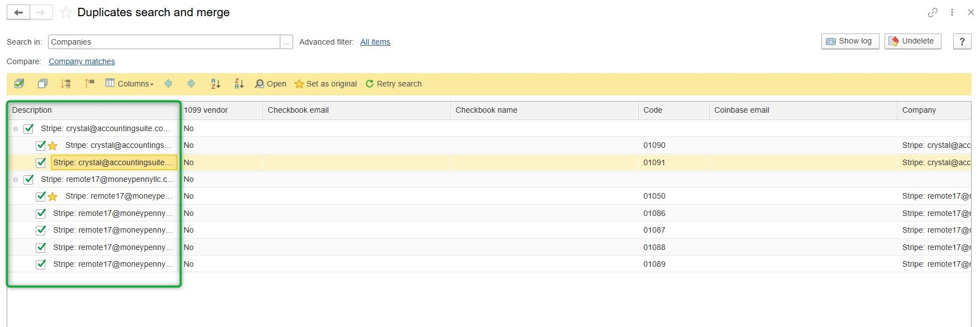This screenshot has width=980, height=327.
Task: Expand all groups using toolbar icon
Action: point(66,84)
